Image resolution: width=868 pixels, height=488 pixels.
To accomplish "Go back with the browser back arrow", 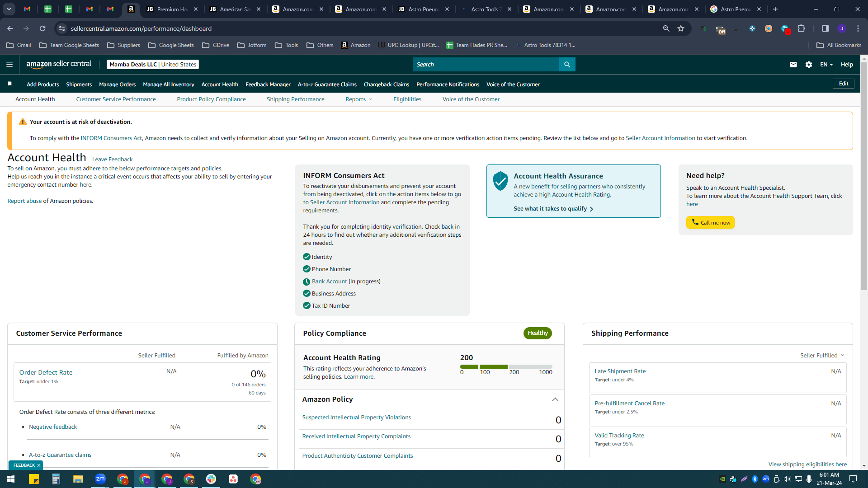I will [10, 28].
